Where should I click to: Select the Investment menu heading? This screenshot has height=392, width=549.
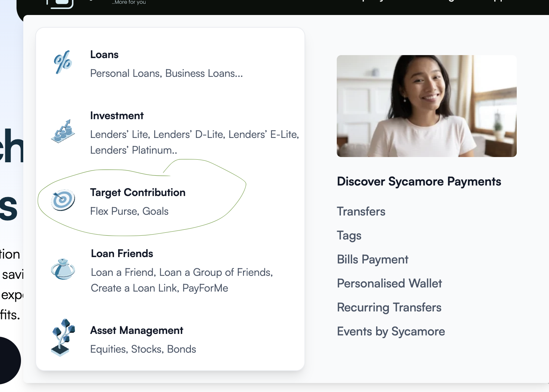117,116
